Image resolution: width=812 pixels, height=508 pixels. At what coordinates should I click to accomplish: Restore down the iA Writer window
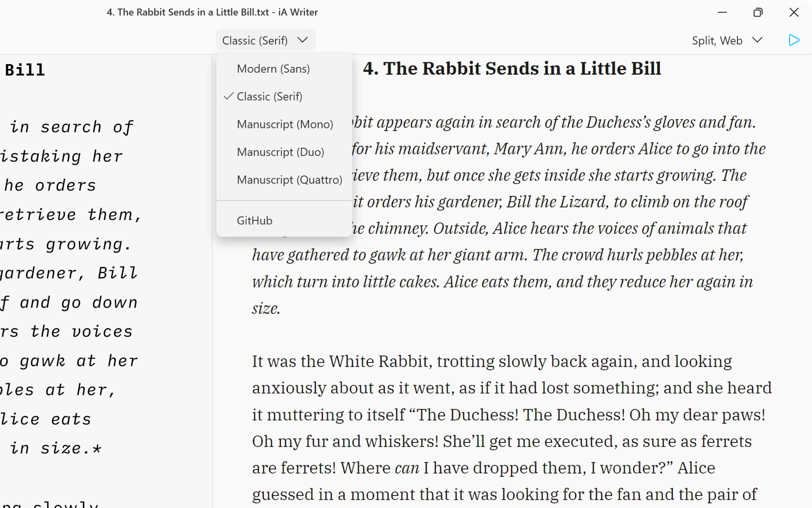coord(758,12)
